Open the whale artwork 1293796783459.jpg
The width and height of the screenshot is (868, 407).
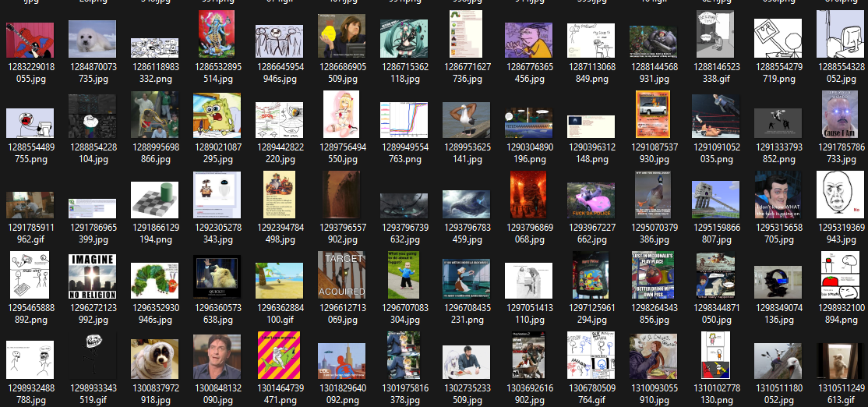tap(466, 204)
